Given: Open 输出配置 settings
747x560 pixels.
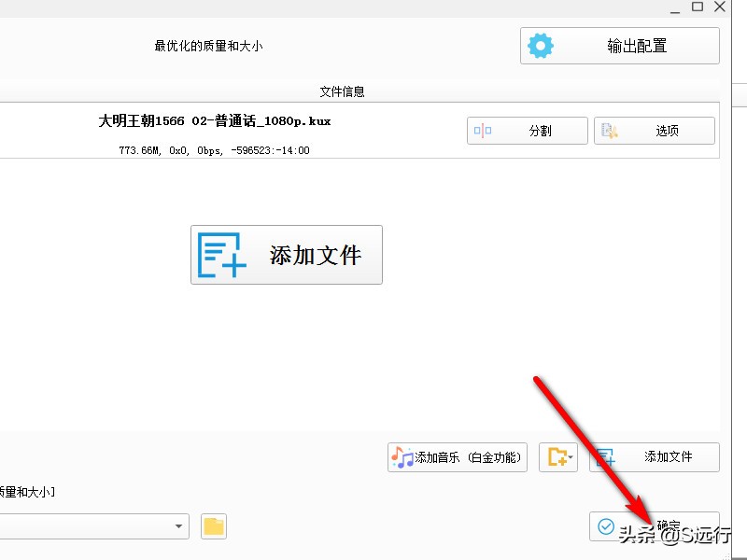Looking at the screenshot, I should (x=619, y=45).
